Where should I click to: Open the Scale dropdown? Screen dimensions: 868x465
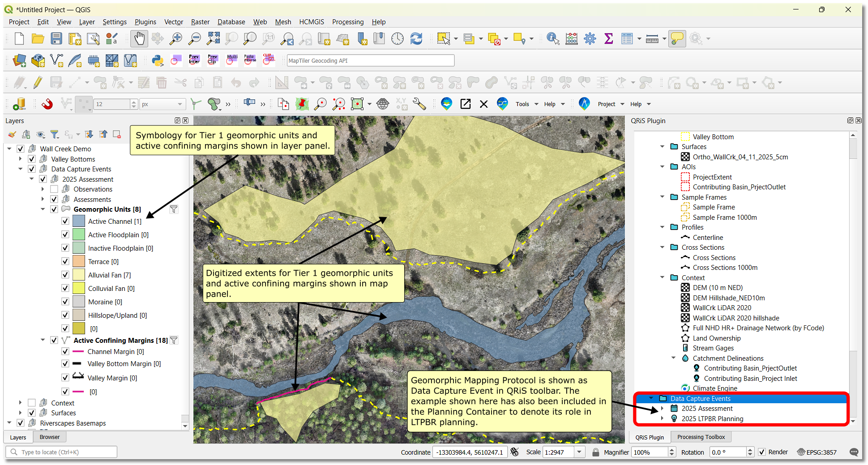[579, 452]
